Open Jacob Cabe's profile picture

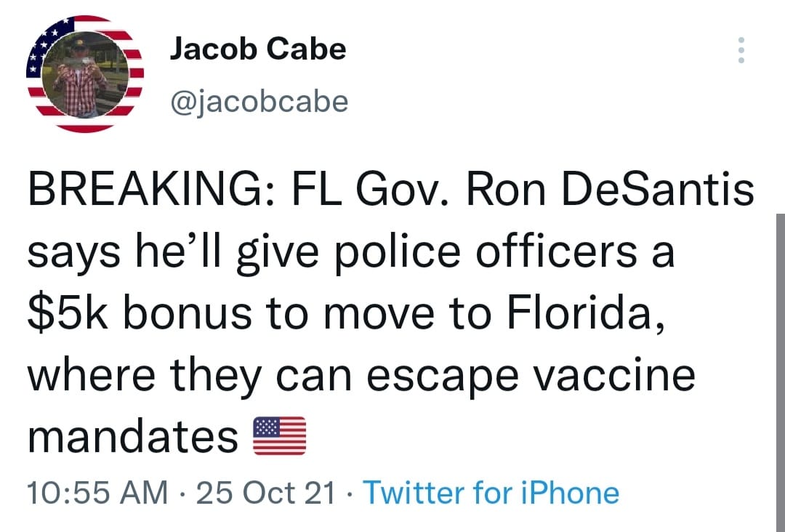click(x=85, y=73)
